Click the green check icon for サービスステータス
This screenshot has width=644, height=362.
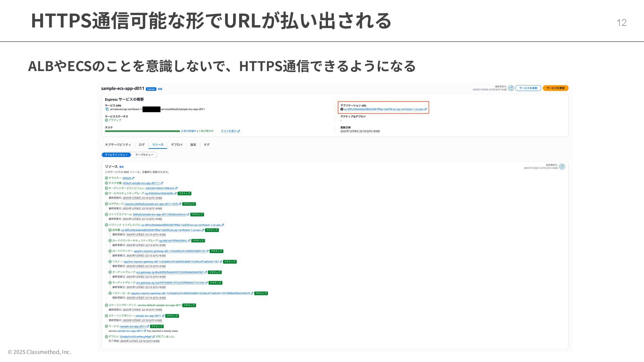click(x=107, y=120)
